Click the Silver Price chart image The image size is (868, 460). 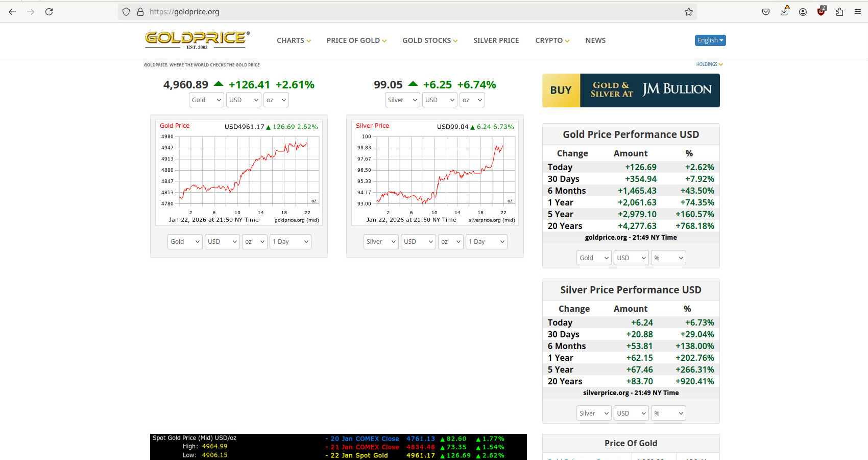(x=435, y=173)
